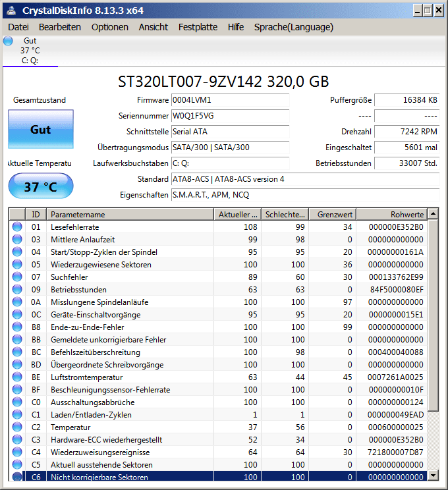
Task: Click the Seriennummer field W0Q1F5VG
Action: pos(230,116)
